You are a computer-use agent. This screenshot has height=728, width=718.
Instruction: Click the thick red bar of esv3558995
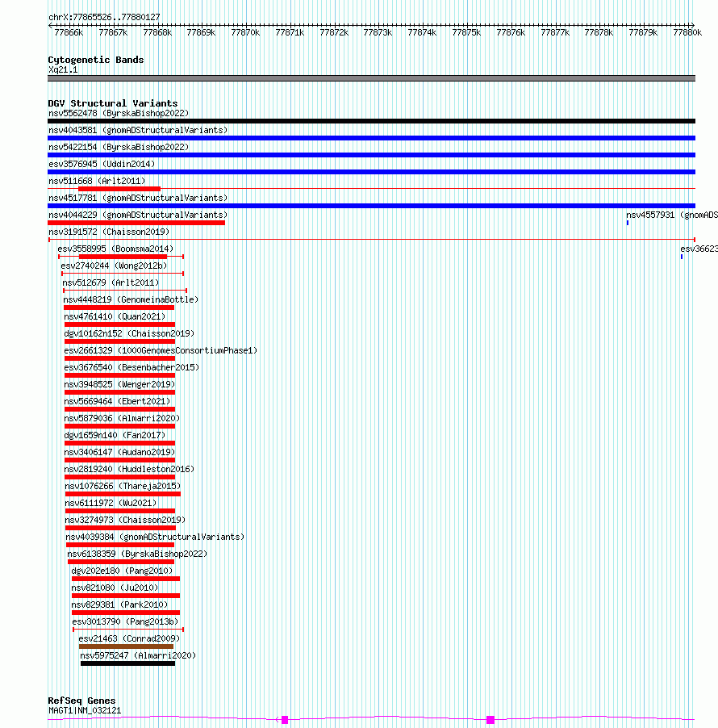tap(123, 257)
